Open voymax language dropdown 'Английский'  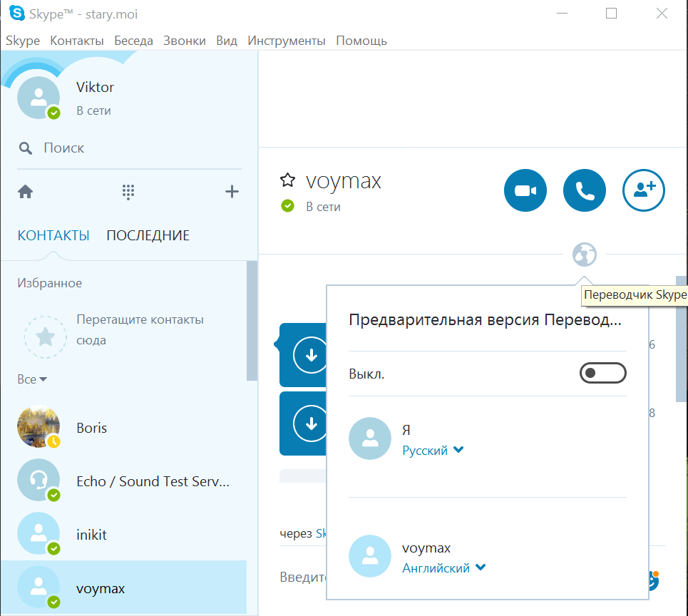443,568
